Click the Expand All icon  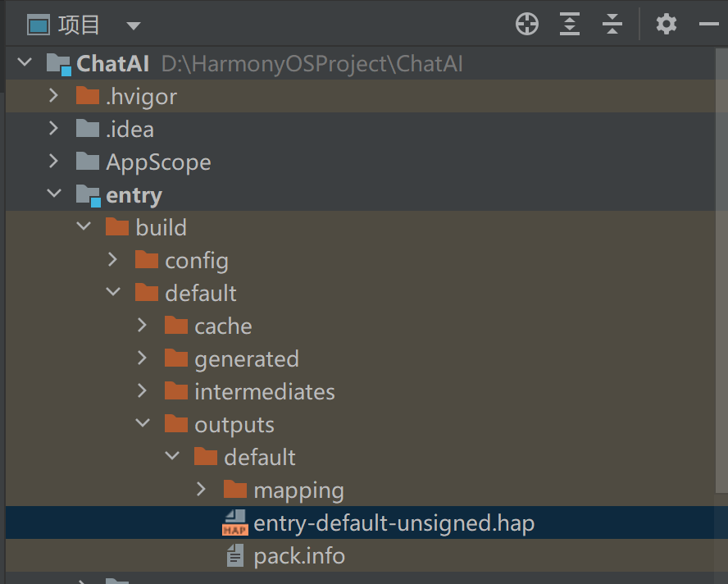point(570,24)
